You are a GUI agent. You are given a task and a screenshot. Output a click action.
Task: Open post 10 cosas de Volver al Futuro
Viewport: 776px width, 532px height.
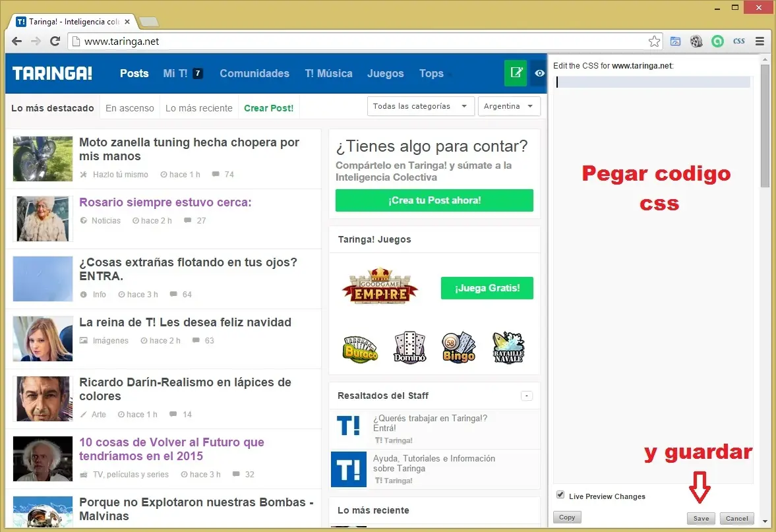(x=171, y=449)
